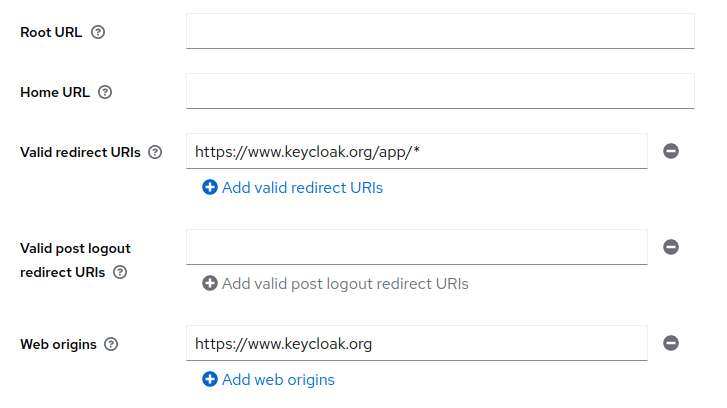This screenshot has width=727, height=408.
Task: Edit the Valid redirect URIs field
Action: [x=416, y=151]
